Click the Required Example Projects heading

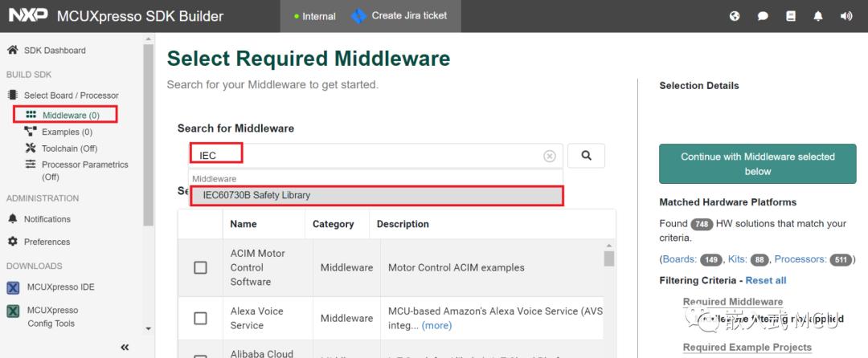tap(747, 347)
